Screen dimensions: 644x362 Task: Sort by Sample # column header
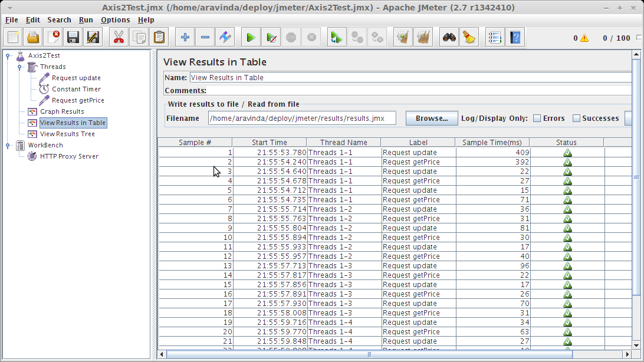click(195, 143)
